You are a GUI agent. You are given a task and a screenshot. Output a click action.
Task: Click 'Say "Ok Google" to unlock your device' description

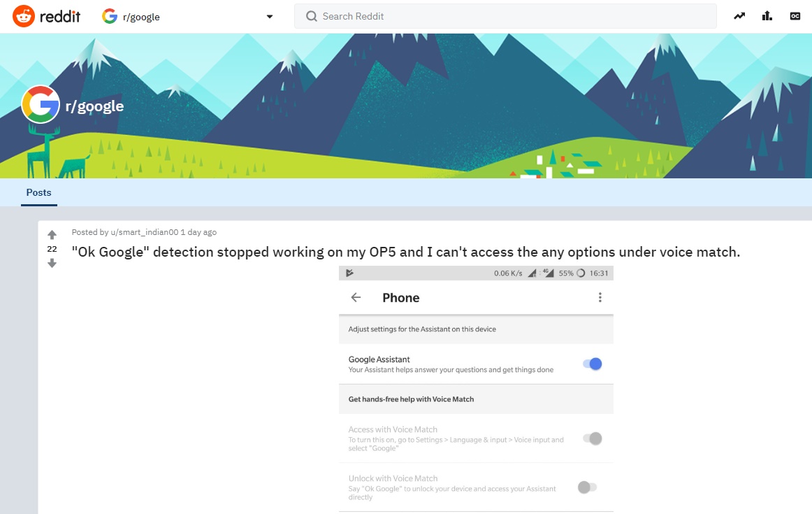452,493
